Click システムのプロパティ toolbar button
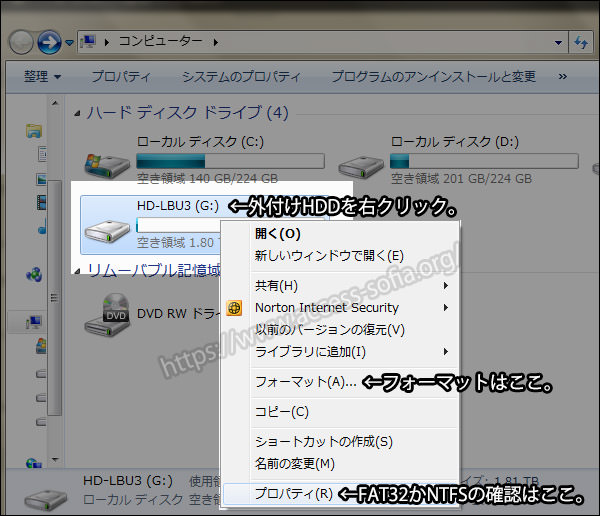 [x=240, y=76]
